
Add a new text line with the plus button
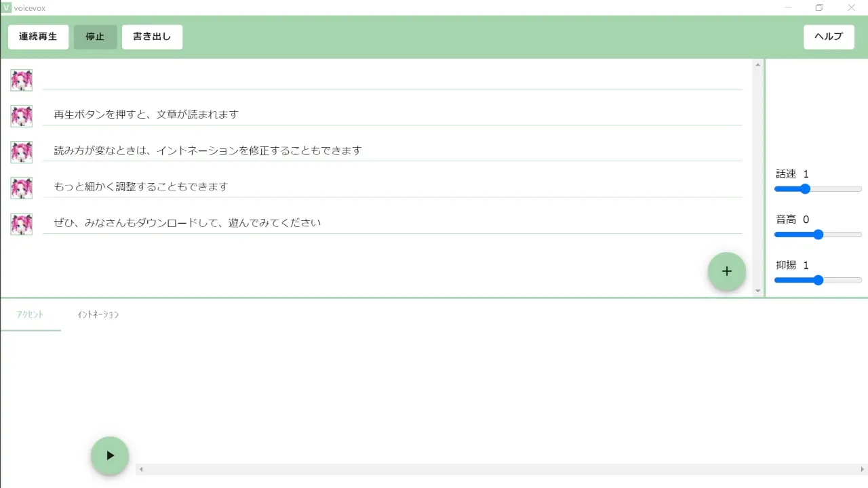click(x=726, y=272)
